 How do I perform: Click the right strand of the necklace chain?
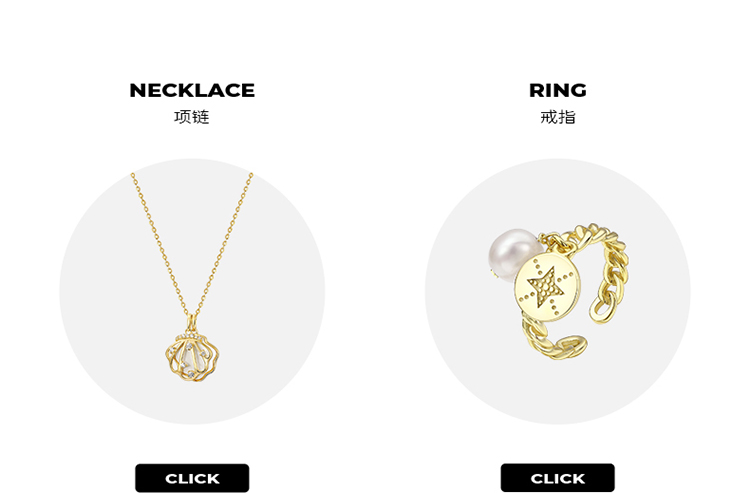224,244
